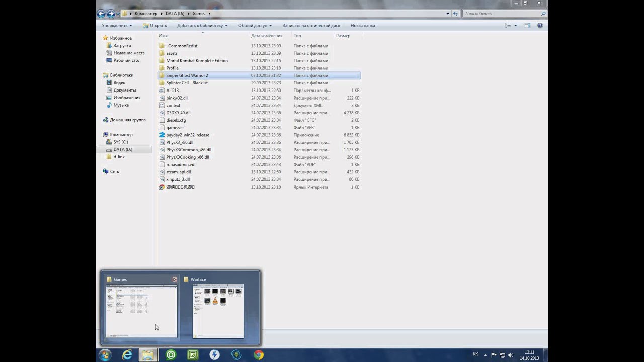Open the Музыка library

pos(121,105)
